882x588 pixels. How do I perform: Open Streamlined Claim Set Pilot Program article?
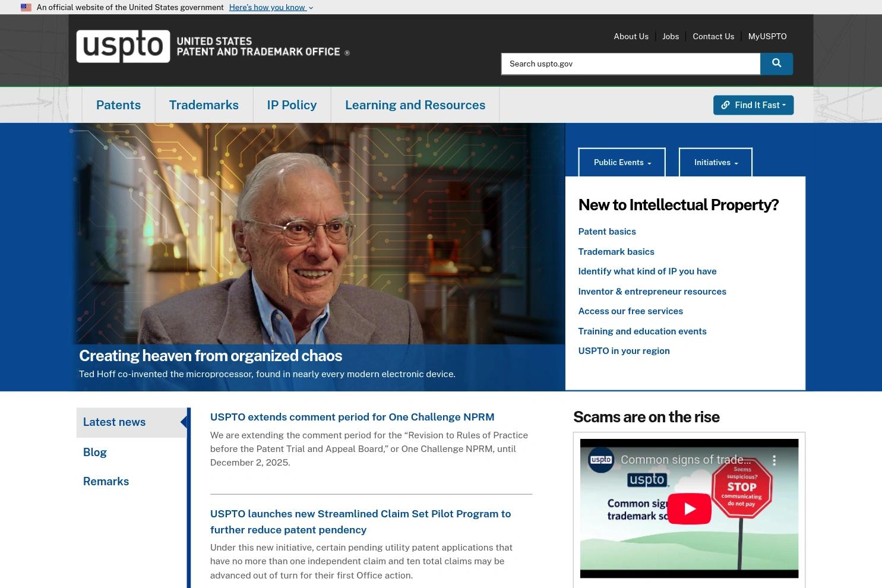(x=361, y=521)
